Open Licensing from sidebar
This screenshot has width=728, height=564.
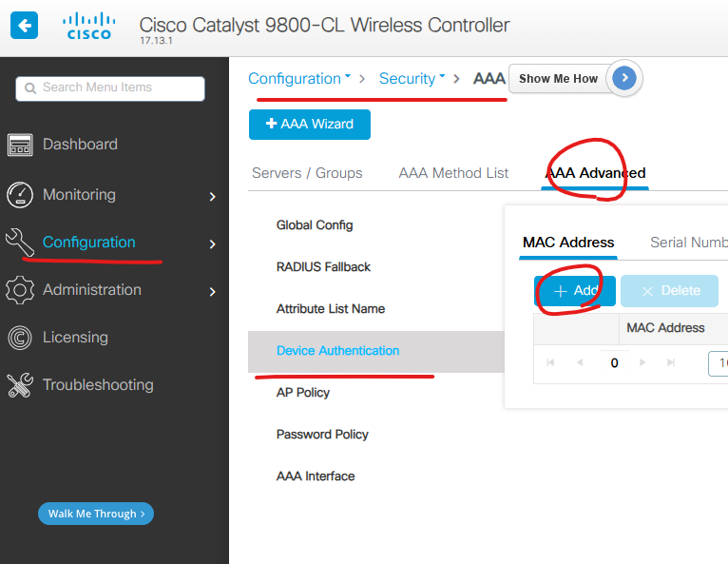[x=75, y=338]
